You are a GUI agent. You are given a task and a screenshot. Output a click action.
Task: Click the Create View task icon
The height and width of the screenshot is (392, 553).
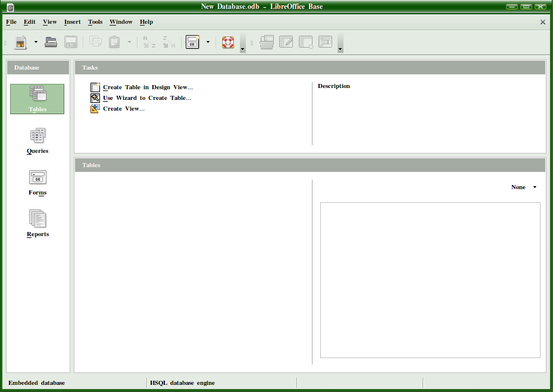(x=95, y=109)
